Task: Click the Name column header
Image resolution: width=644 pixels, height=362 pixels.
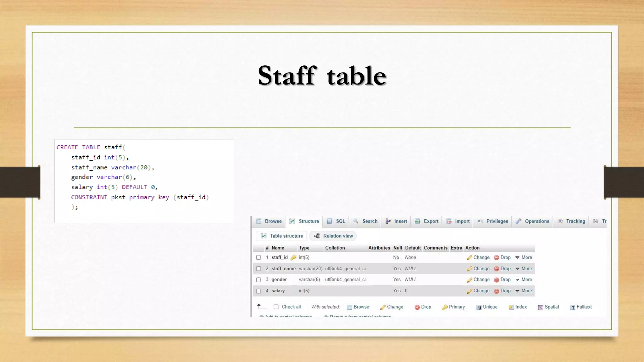Action: tap(278, 248)
